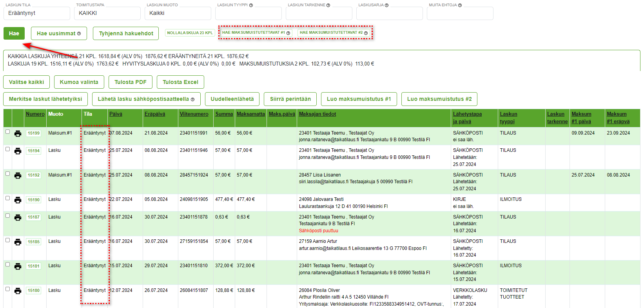Print invoice 15181 via printer icon

click(18, 266)
